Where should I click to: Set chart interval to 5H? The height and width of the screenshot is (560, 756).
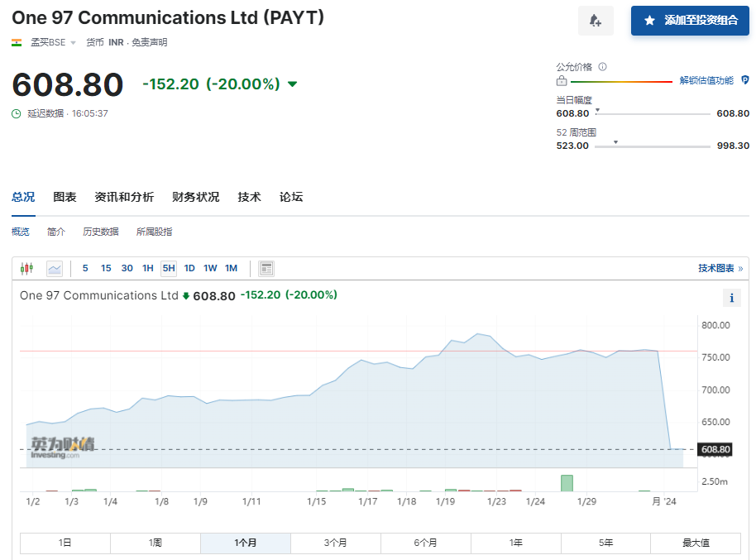pyautogui.click(x=169, y=268)
